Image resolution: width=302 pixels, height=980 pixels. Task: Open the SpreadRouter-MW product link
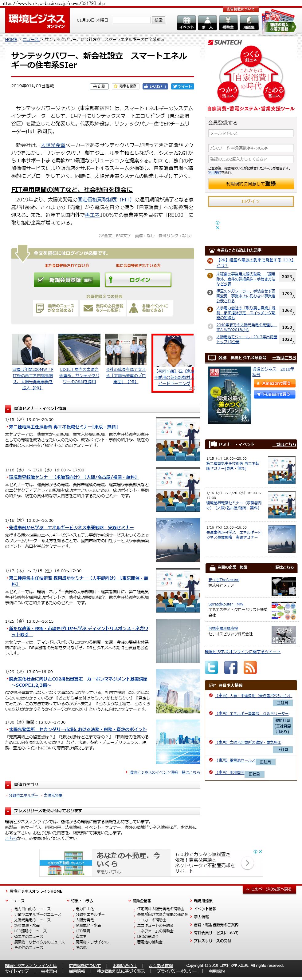tap(226, 604)
